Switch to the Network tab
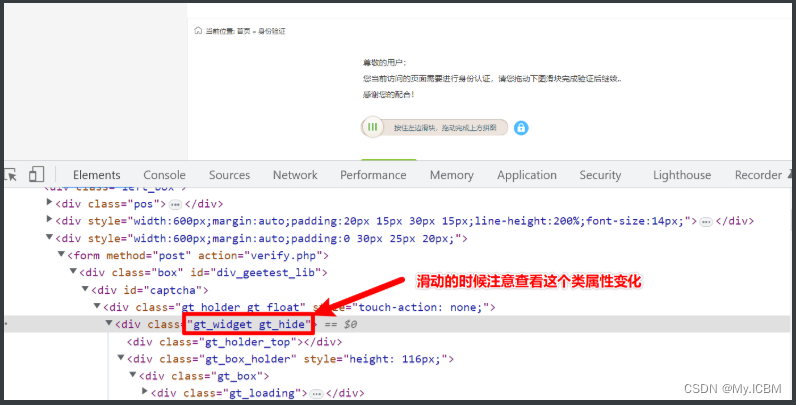The height and width of the screenshot is (405, 796). click(x=295, y=175)
